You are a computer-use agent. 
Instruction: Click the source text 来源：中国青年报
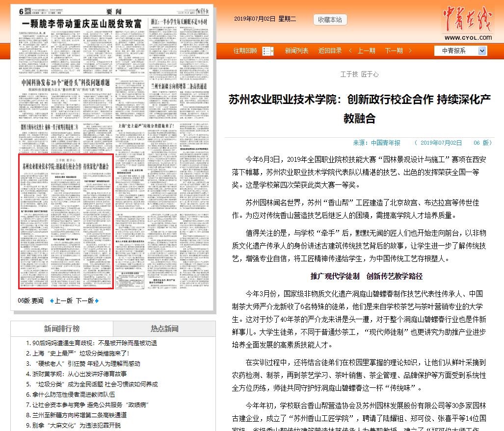[377, 143]
